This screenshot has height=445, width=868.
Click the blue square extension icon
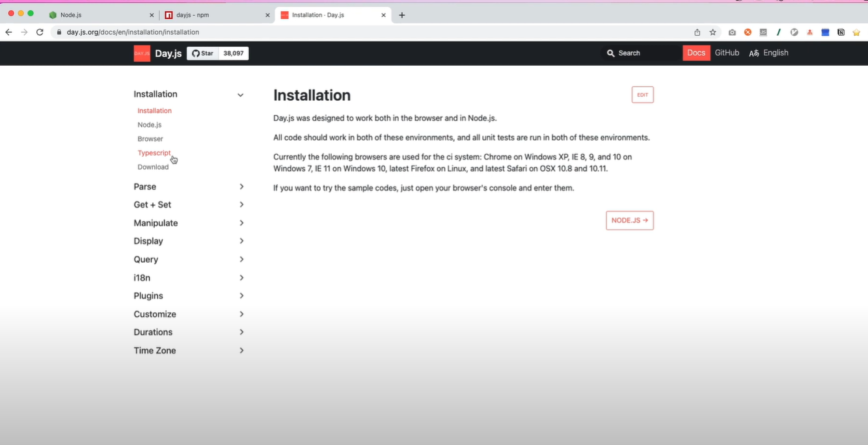point(825,32)
